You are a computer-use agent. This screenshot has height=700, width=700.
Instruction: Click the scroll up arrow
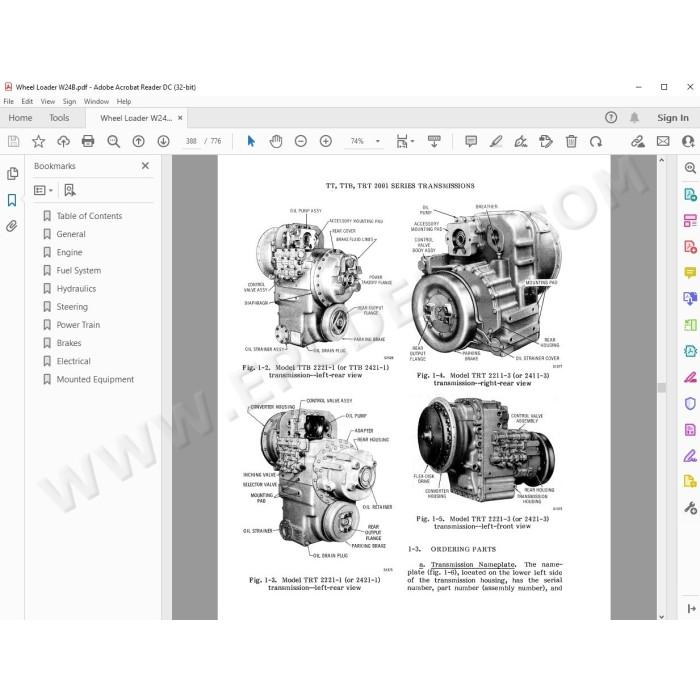point(662,160)
